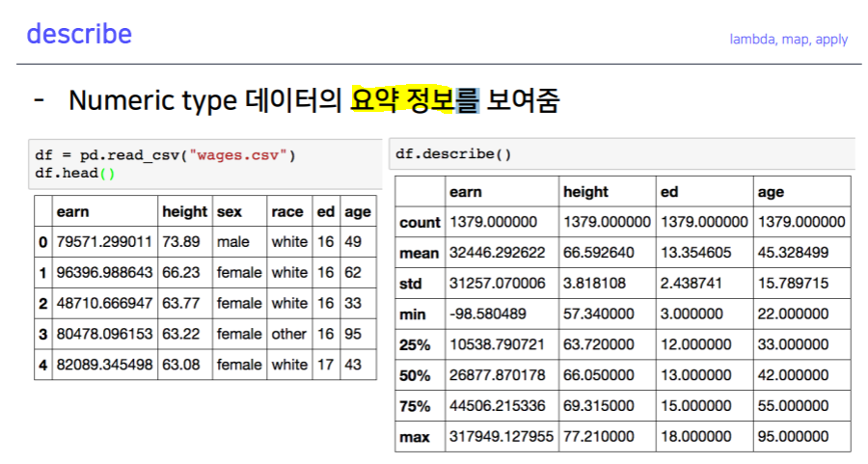Click the 'max' row label
Screen dimensions: 868x464
click(x=414, y=437)
